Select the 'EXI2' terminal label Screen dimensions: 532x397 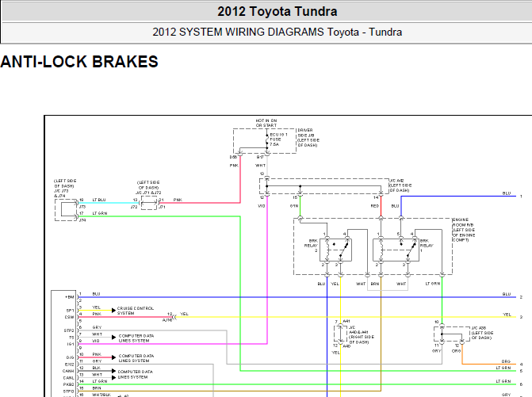click(x=69, y=365)
